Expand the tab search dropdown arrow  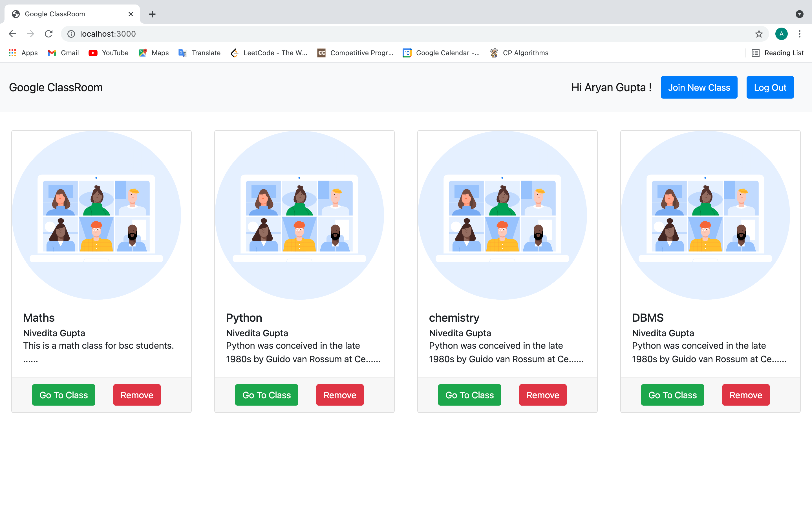click(x=799, y=14)
